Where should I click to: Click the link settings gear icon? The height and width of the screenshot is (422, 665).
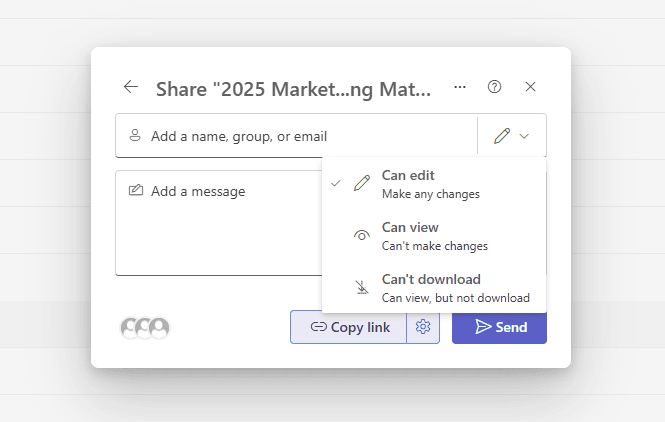tap(423, 327)
